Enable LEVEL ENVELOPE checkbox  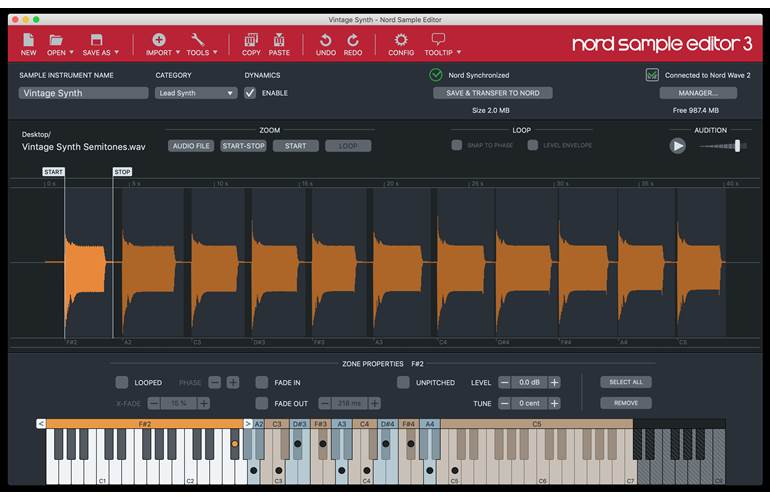pyautogui.click(x=532, y=145)
